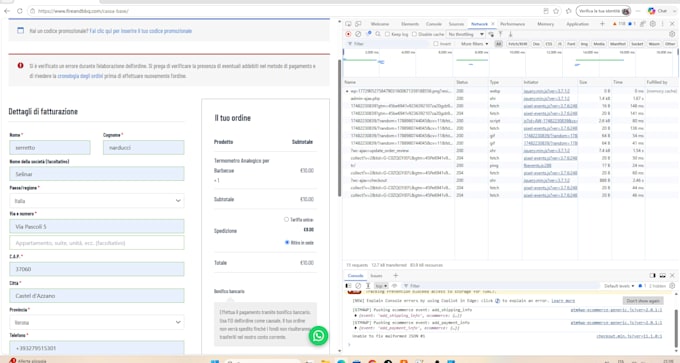Filter requests by JS type

point(560,44)
